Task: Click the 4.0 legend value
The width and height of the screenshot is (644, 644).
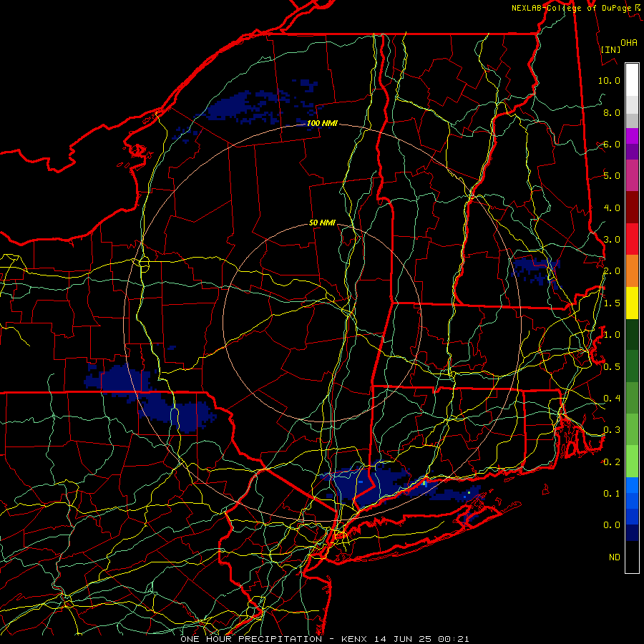Action: pyautogui.click(x=612, y=208)
